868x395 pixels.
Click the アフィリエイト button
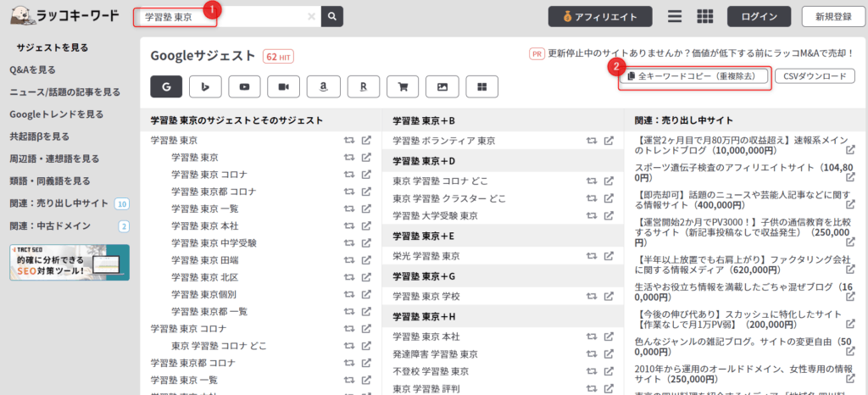point(599,17)
